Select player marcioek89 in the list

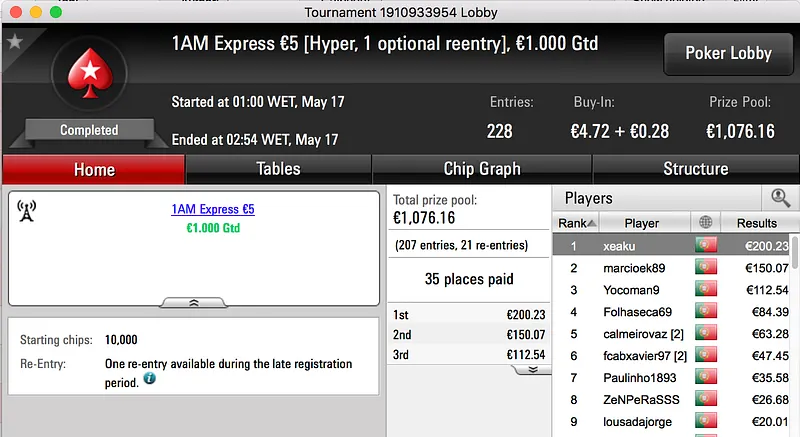pos(634,268)
